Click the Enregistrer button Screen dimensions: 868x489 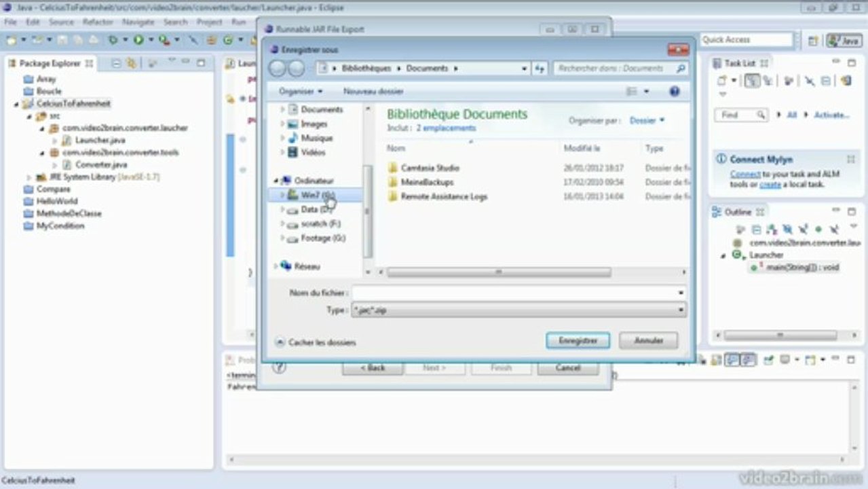578,340
